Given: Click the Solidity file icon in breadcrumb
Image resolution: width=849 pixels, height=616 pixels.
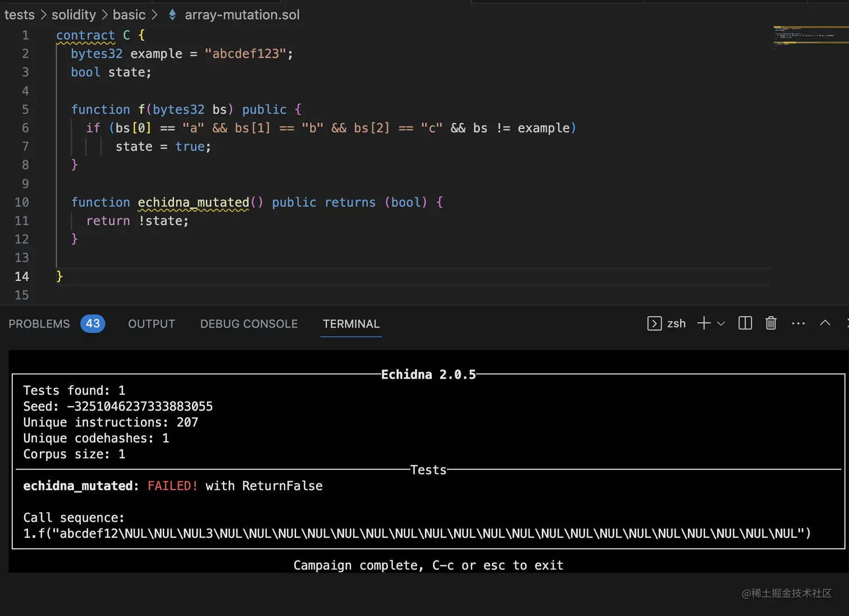Looking at the screenshot, I should (172, 15).
